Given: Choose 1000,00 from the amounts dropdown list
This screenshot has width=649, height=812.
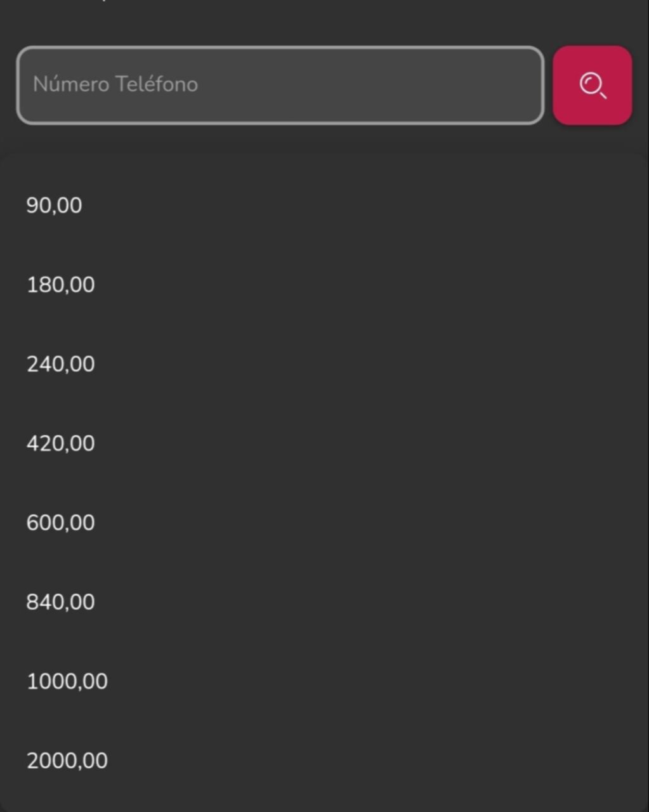Looking at the screenshot, I should tap(324, 681).
